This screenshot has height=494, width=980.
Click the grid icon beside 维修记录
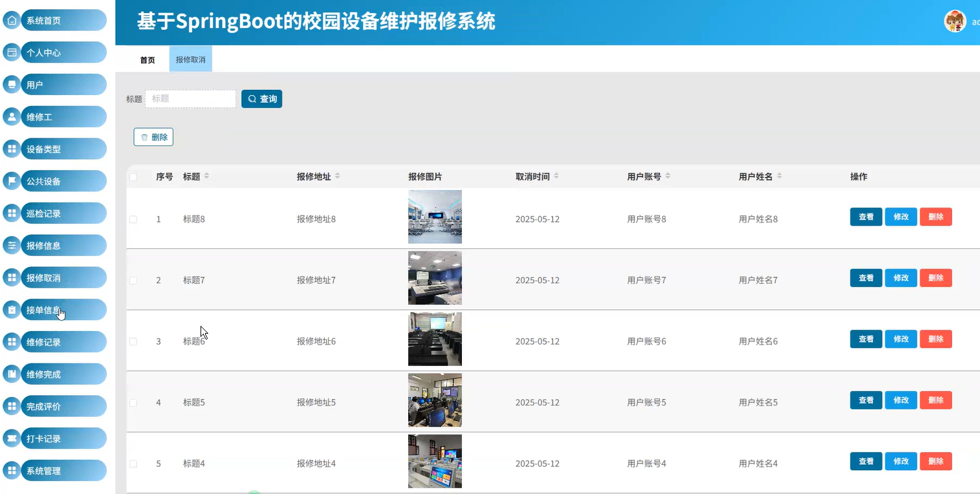click(12, 342)
